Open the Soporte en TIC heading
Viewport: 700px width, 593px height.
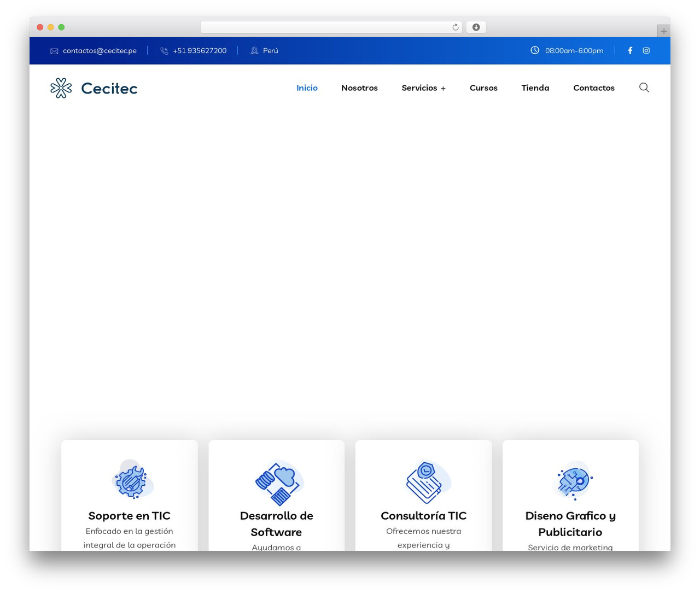pos(129,516)
